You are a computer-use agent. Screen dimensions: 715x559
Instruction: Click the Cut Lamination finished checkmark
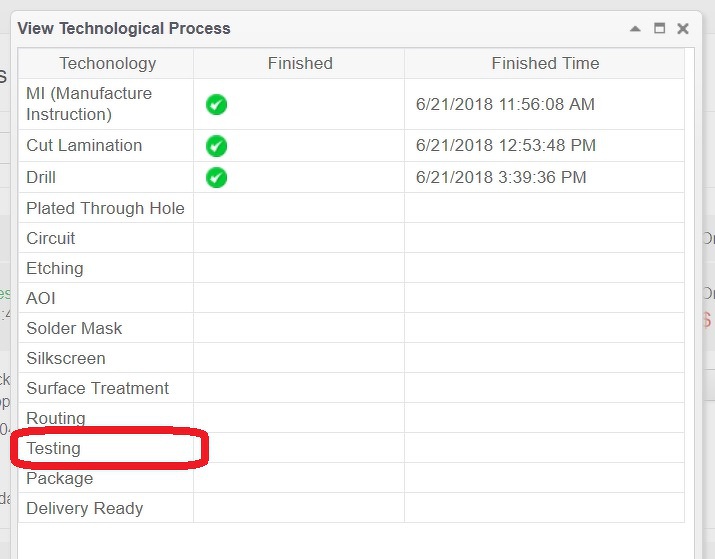[x=216, y=146]
